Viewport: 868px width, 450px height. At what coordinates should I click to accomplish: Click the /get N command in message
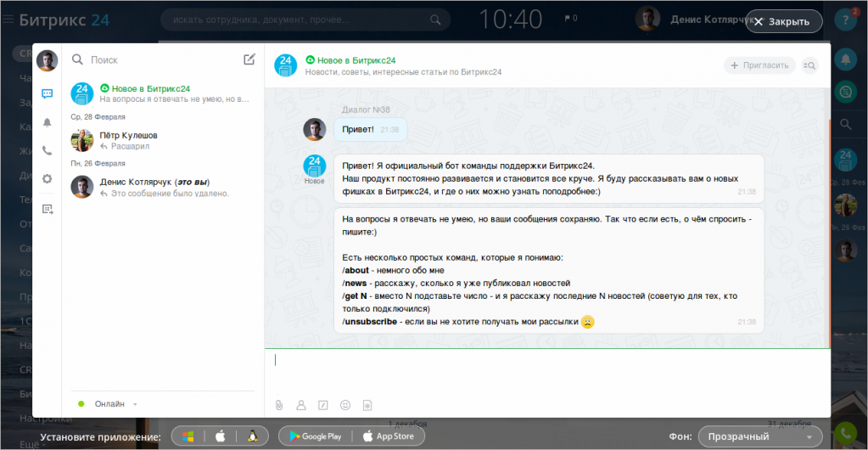[355, 296]
